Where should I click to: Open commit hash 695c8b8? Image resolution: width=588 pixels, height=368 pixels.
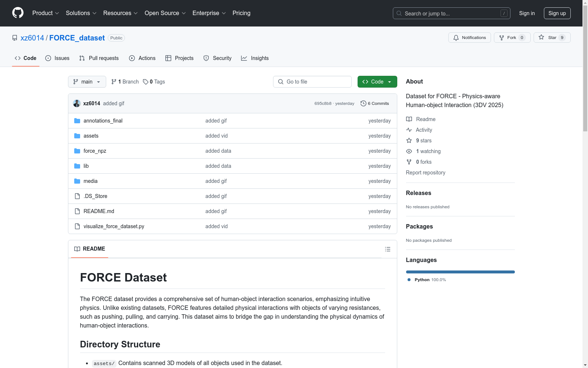pyautogui.click(x=323, y=103)
